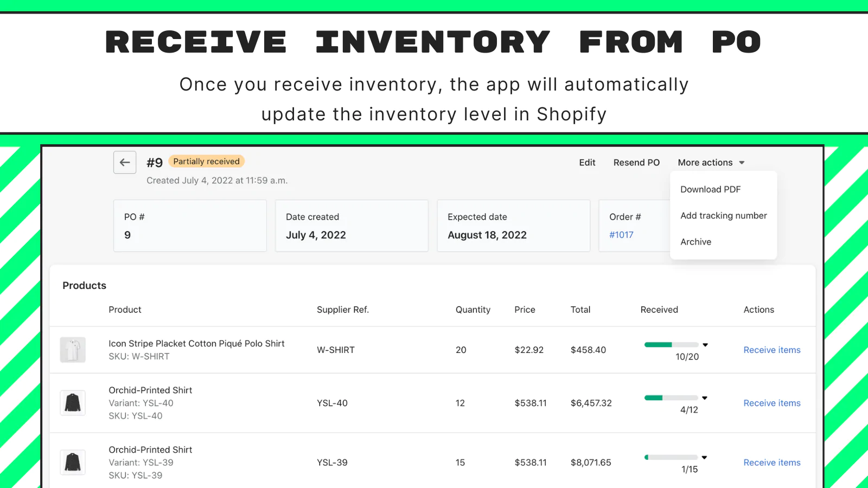
Task: Click the Partially received status badge
Action: [x=206, y=162]
